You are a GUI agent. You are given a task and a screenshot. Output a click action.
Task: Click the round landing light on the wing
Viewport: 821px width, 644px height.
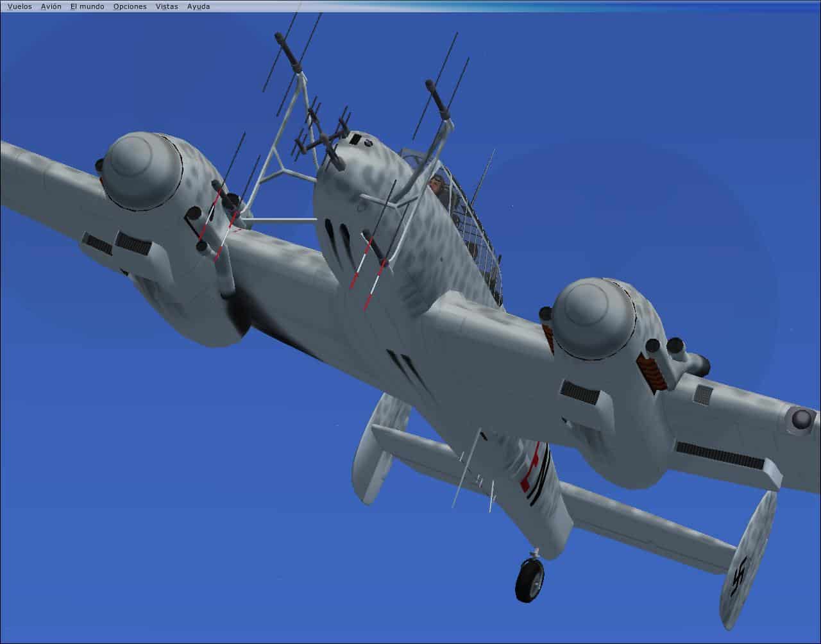pos(801,419)
